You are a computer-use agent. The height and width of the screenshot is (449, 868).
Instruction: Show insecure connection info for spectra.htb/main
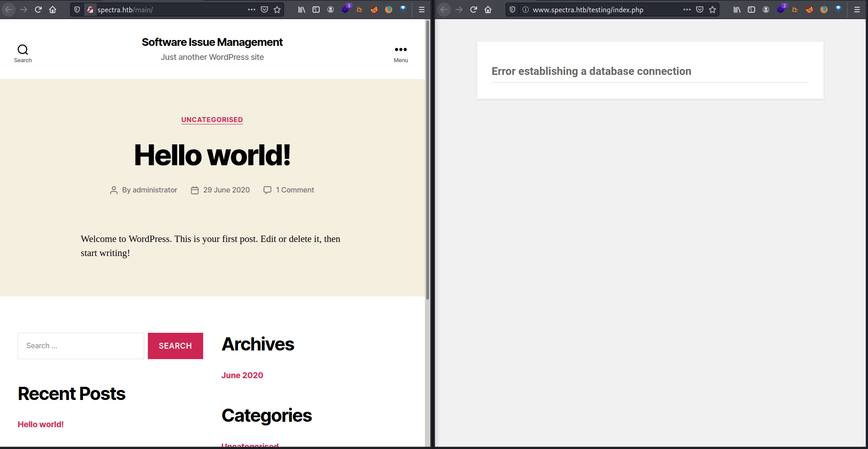click(90, 10)
